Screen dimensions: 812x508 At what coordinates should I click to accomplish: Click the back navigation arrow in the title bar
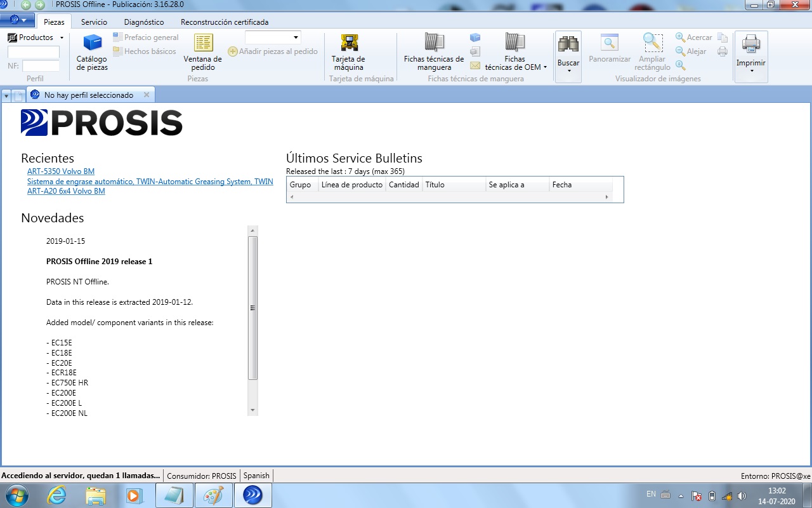26,4
